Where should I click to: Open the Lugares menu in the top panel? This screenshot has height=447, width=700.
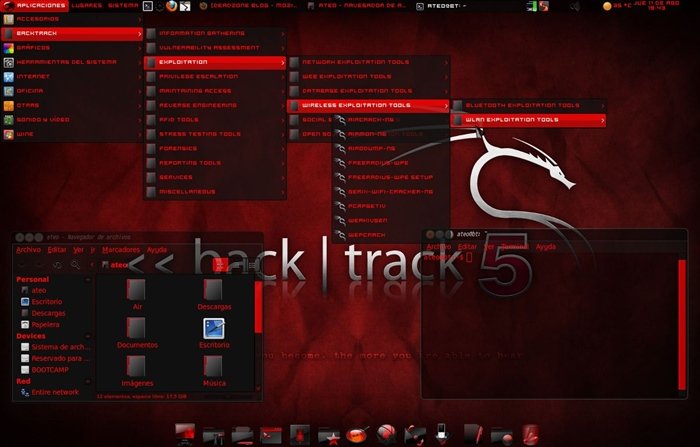pyautogui.click(x=87, y=6)
